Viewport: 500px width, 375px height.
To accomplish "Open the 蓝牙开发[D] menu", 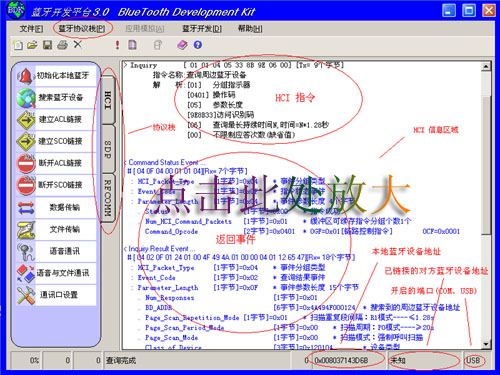I will pyautogui.click(x=202, y=29).
